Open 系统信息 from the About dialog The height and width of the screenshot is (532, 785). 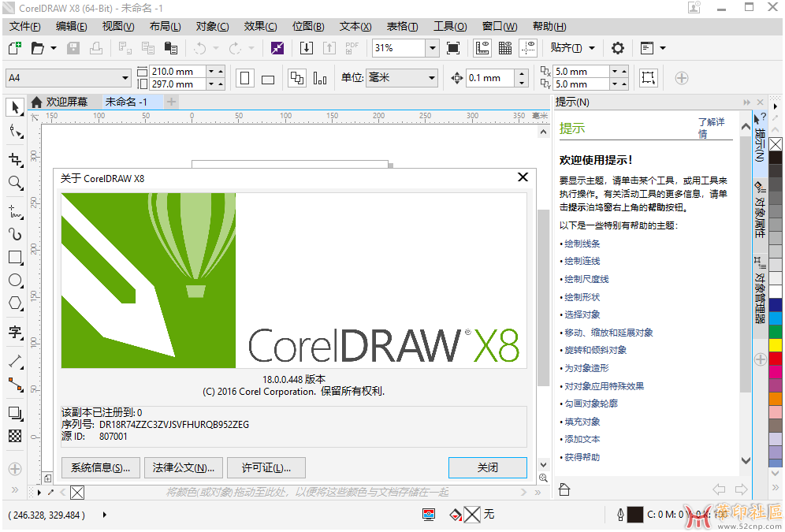[x=100, y=467]
